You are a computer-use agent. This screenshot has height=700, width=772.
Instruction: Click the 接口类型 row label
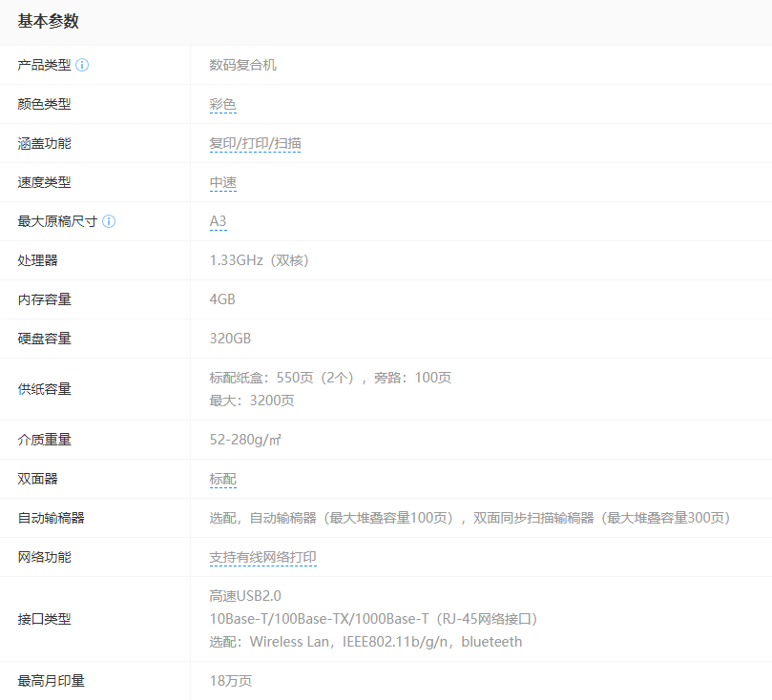[44, 619]
